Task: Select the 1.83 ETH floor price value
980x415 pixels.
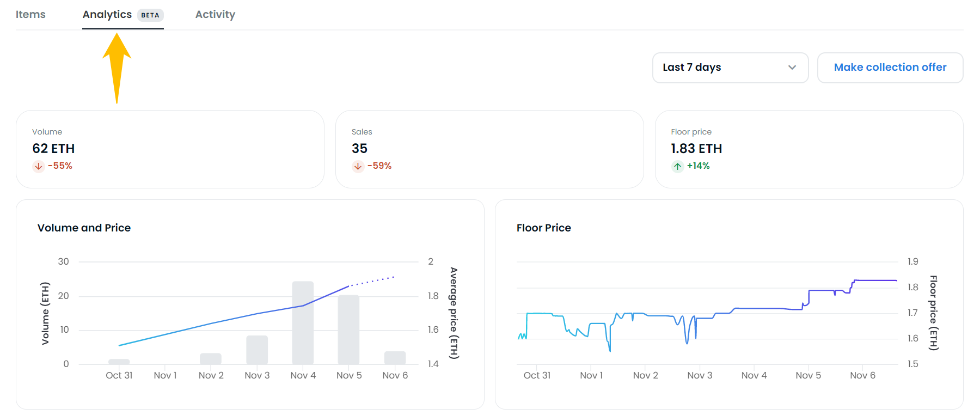Action: click(x=696, y=149)
